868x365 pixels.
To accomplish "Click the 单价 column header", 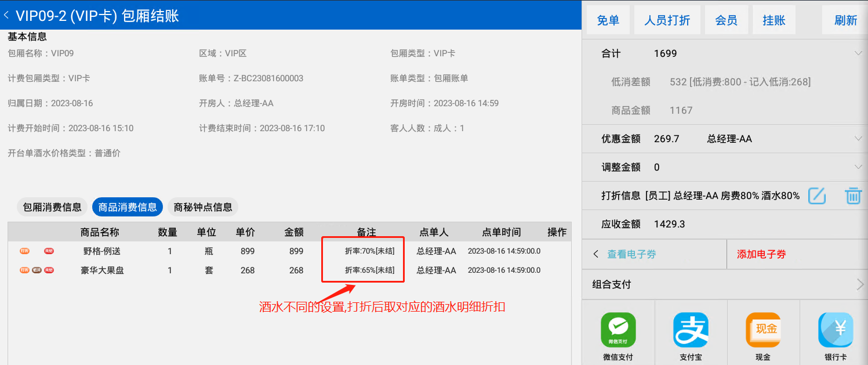I will (245, 232).
